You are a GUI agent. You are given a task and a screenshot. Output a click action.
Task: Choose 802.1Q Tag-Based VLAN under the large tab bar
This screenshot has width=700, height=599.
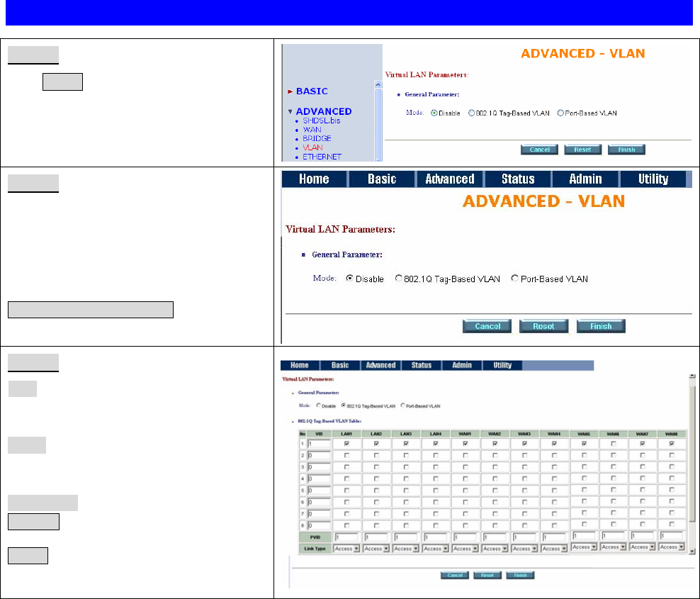point(398,279)
